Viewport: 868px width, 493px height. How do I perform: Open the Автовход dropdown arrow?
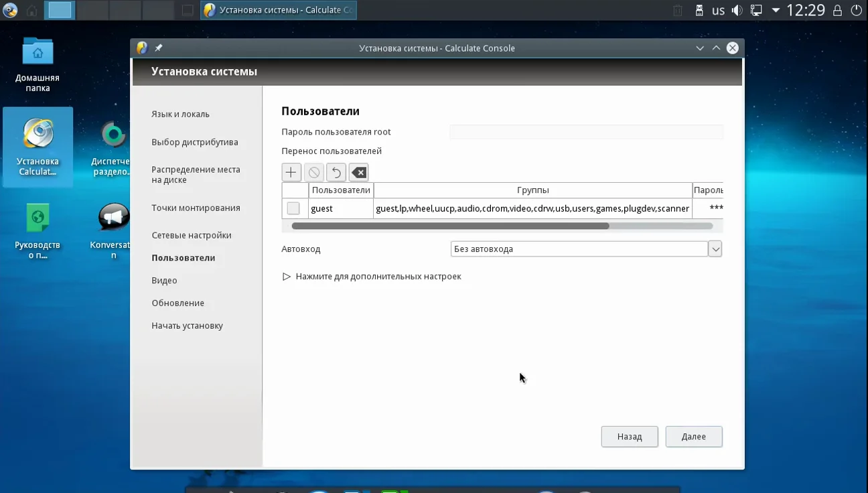715,249
